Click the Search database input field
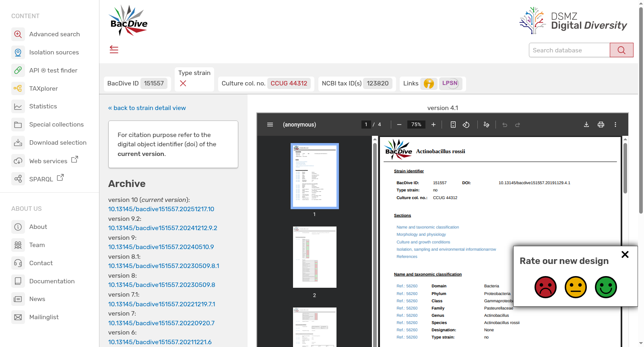Screen dimensions: 644x347 point(570,50)
